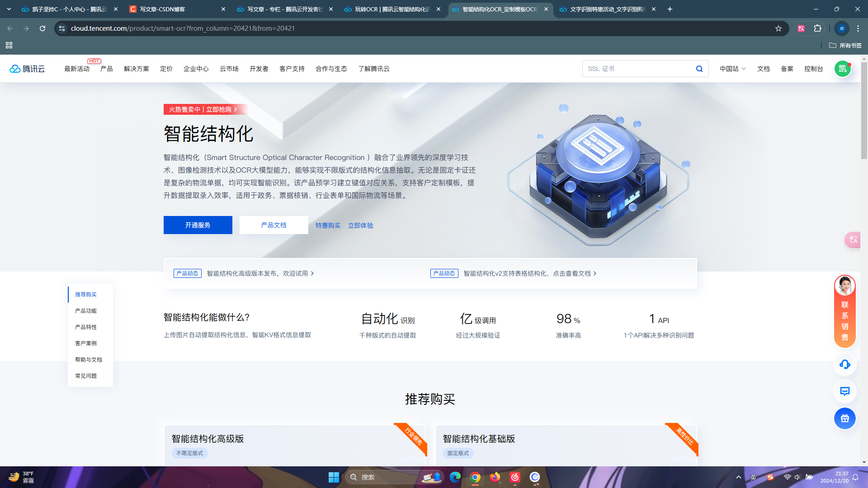The height and width of the screenshot is (488, 868).
Task: Bookmark this page with the star icon
Action: coord(778,28)
